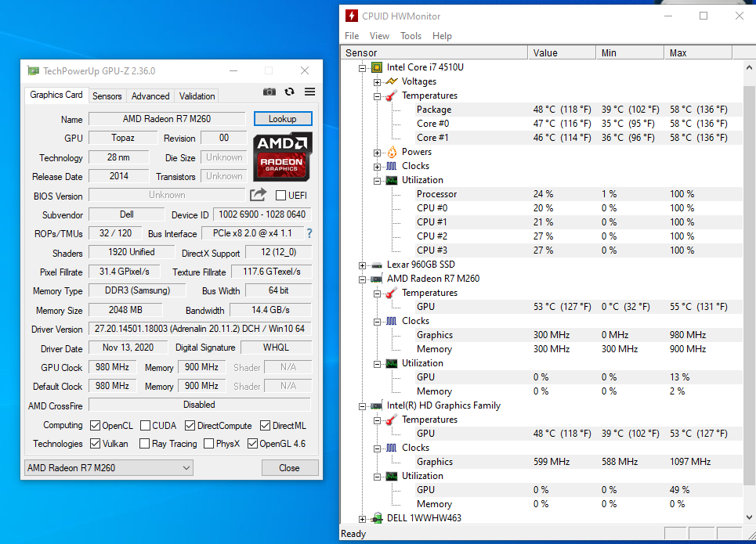Click the AMD Radeon R7 M260 card icon

tap(376, 279)
